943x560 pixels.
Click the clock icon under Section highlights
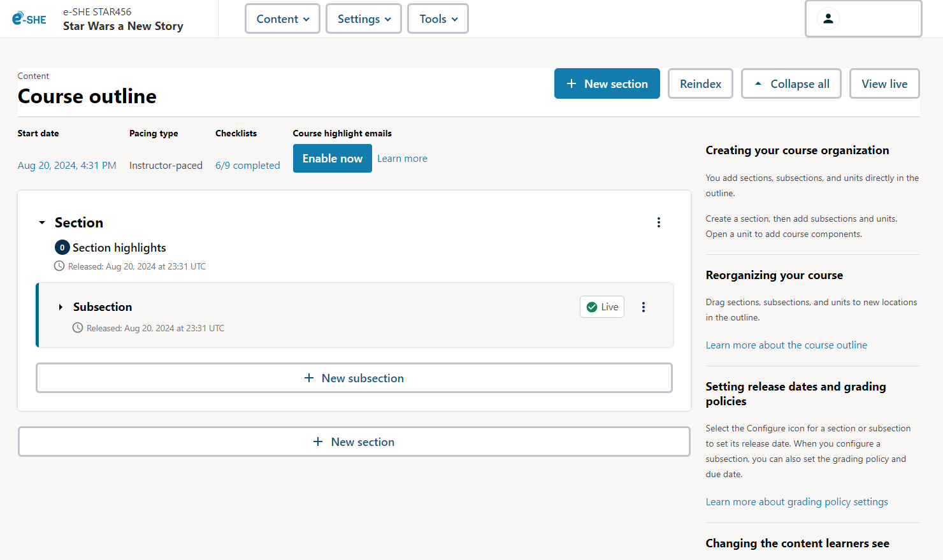59,266
